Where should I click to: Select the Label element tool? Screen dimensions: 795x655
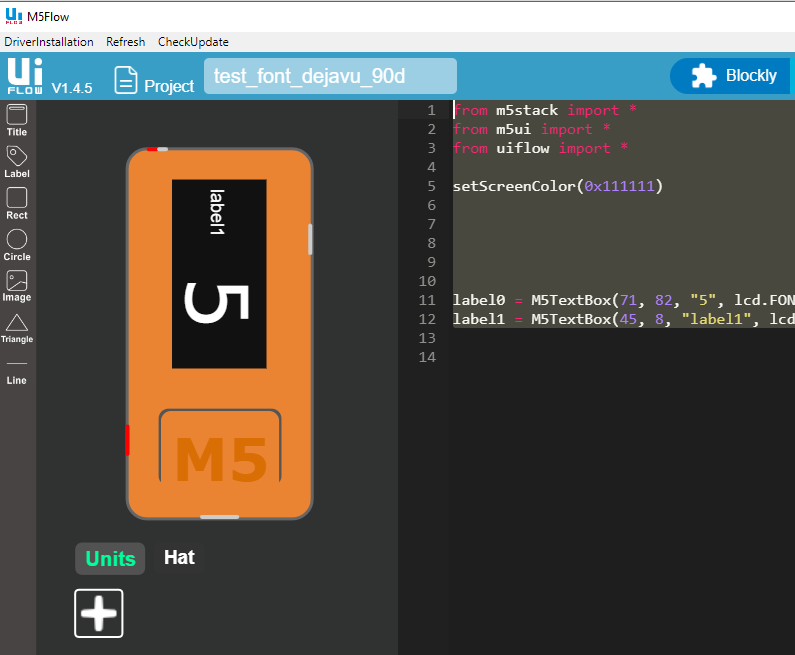coord(17,160)
